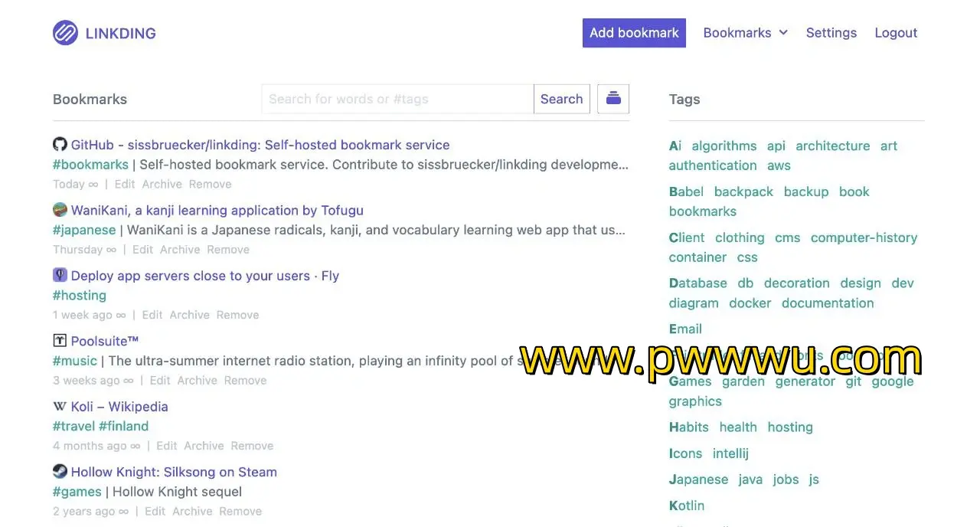Viewport: 980px width, 527px height.
Task: Click the WaniKani favicon icon
Action: point(60,210)
